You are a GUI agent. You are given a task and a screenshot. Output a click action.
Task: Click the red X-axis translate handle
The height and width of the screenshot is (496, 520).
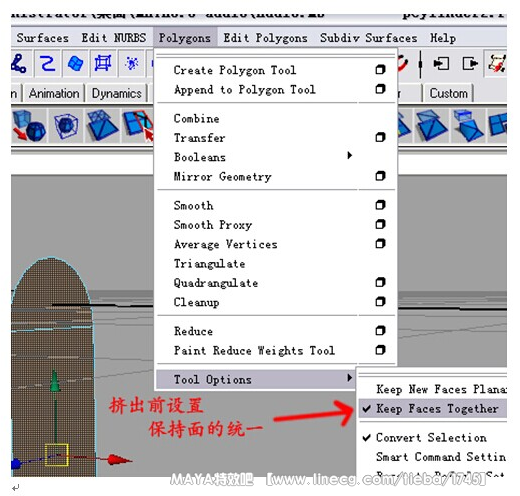[x=119, y=460]
